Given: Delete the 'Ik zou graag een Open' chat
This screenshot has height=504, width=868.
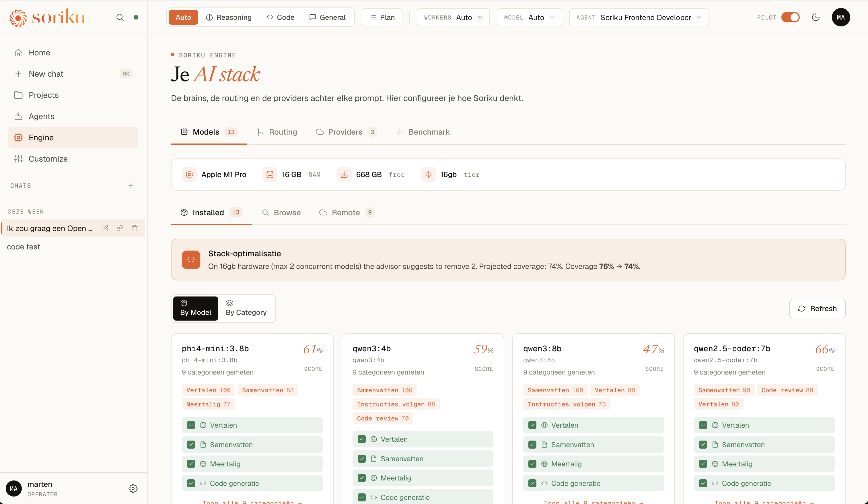Looking at the screenshot, I should coord(135,228).
